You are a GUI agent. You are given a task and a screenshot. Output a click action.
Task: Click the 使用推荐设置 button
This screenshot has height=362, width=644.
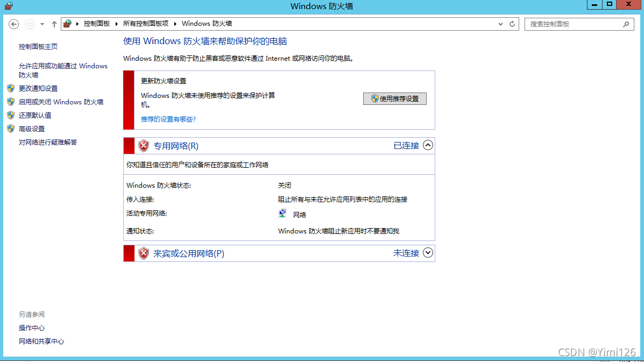[394, 99]
